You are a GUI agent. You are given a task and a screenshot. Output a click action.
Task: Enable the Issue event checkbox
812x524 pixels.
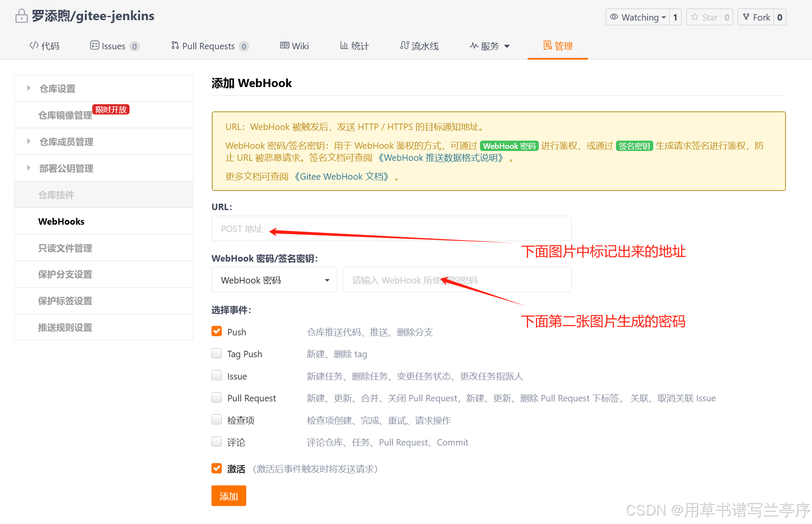[x=217, y=376]
